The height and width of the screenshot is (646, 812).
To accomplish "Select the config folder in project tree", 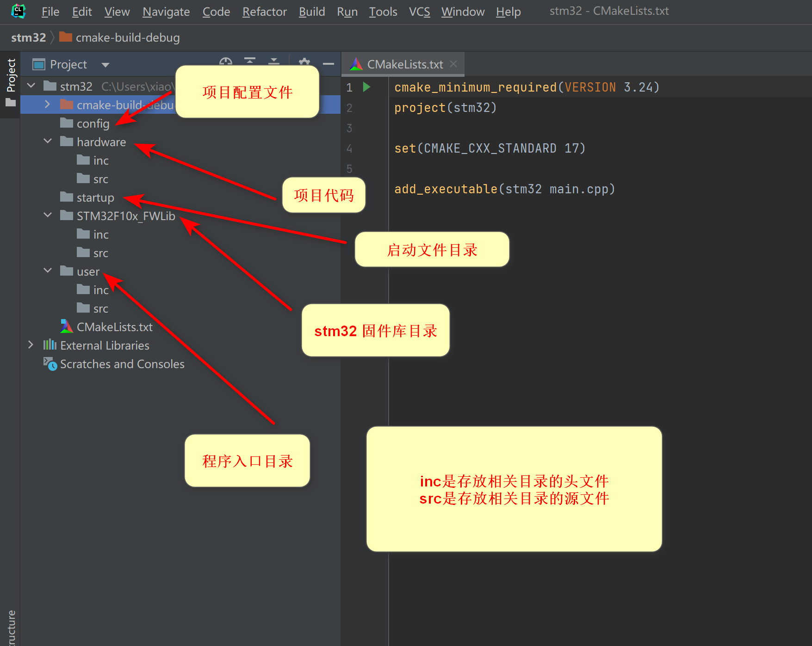I will (93, 123).
